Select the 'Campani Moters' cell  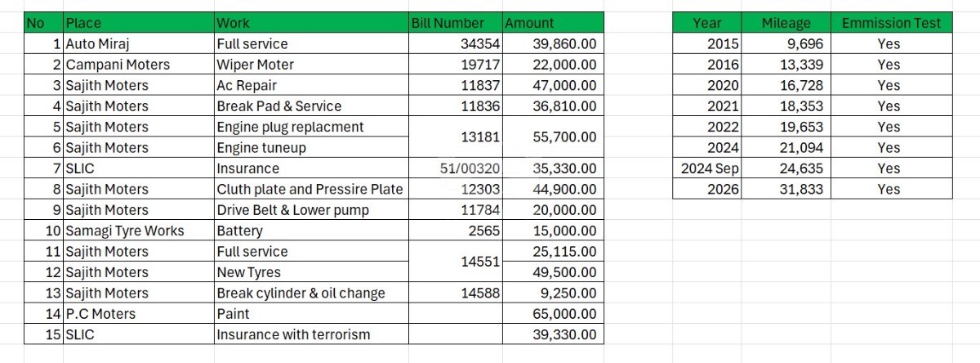tap(139, 65)
